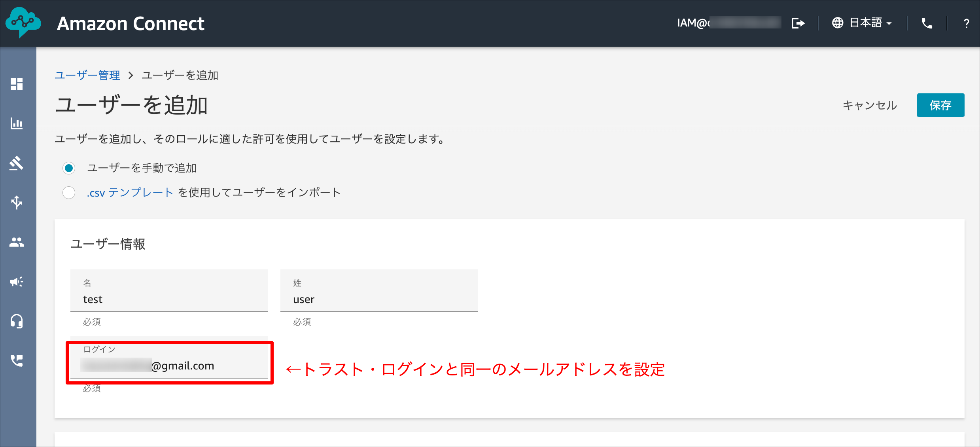
Task: Open the phone softphone icon in header
Action: tap(927, 23)
